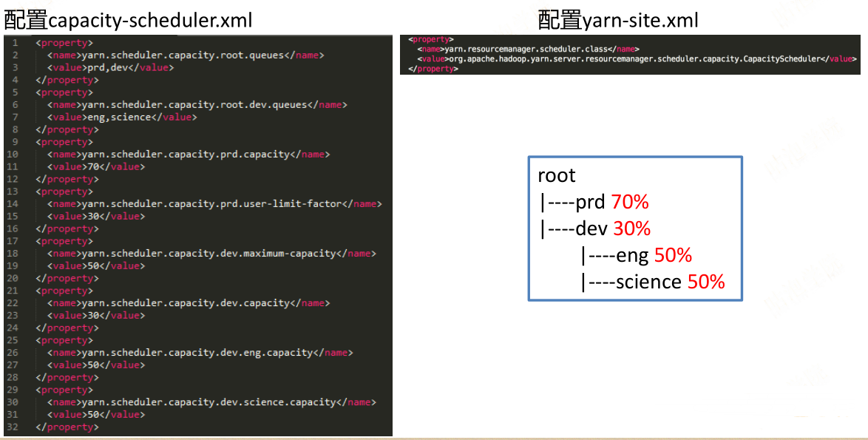Select the name 'yarn.scheduler.capacity.prd.capacity' on line 10

186,155
